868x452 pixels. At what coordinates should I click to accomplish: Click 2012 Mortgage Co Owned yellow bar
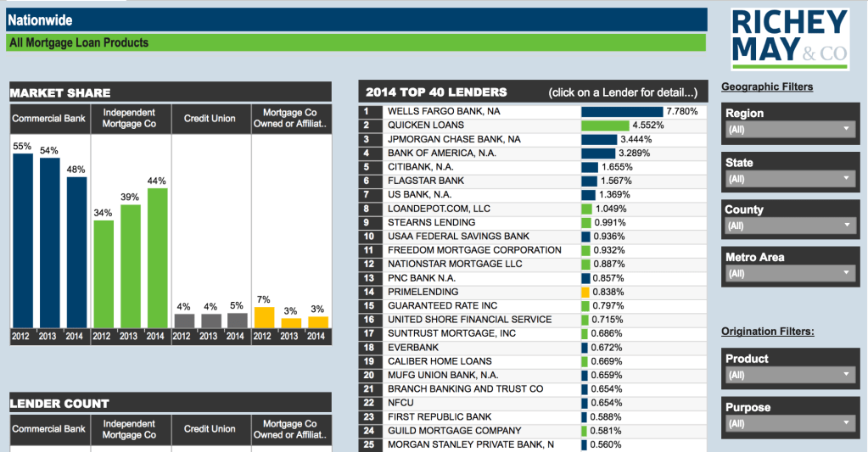coord(264,317)
